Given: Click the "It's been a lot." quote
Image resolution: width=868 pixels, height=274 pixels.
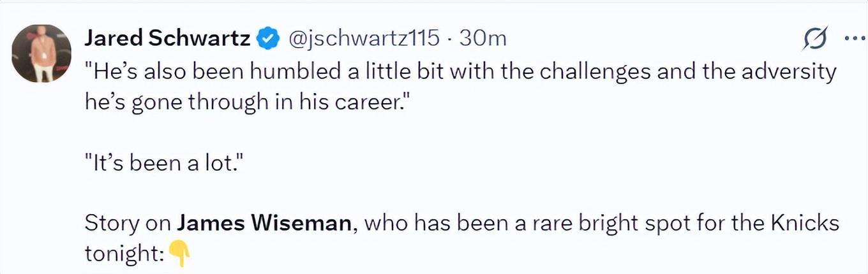Looking at the screenshot, I should [x=163, y=163].
